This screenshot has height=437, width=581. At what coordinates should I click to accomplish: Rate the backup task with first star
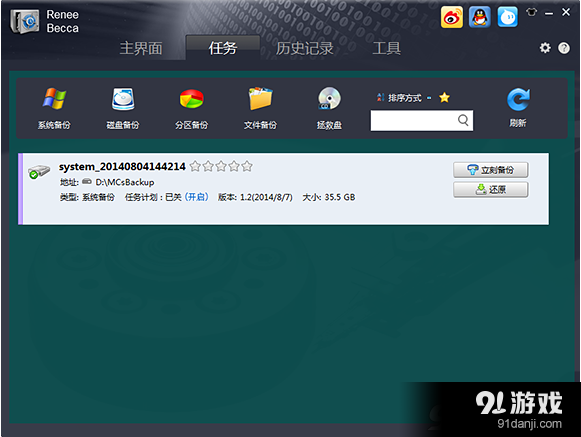click(x=195, y=166)
